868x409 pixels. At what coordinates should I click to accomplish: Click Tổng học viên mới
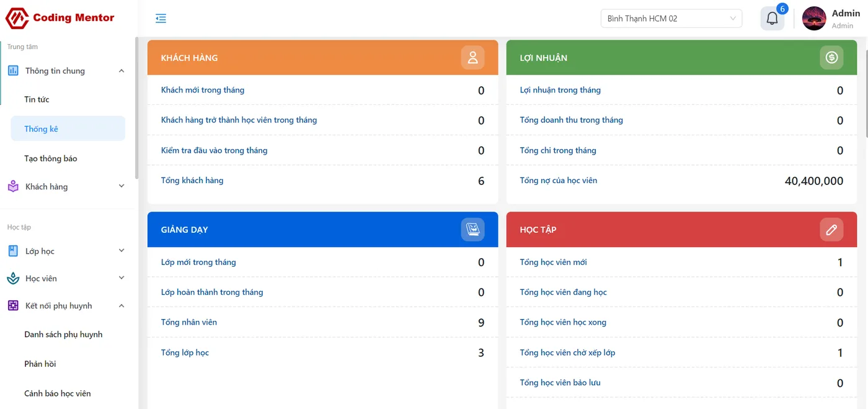tap(553, 262)
